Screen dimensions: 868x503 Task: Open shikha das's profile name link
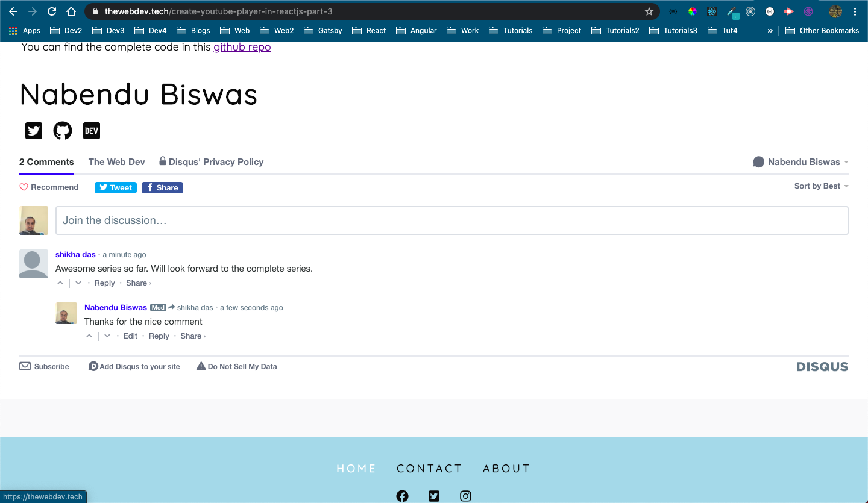tap(75, 255)
